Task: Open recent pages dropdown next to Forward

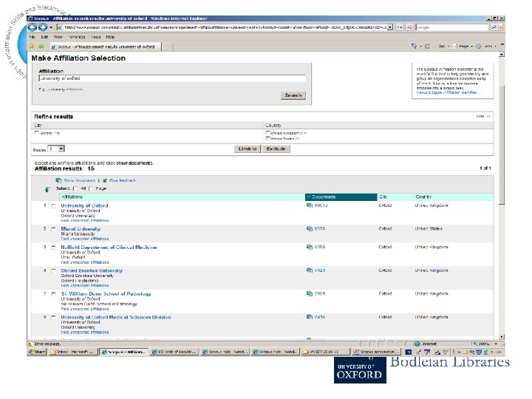Action: point(51,27)
